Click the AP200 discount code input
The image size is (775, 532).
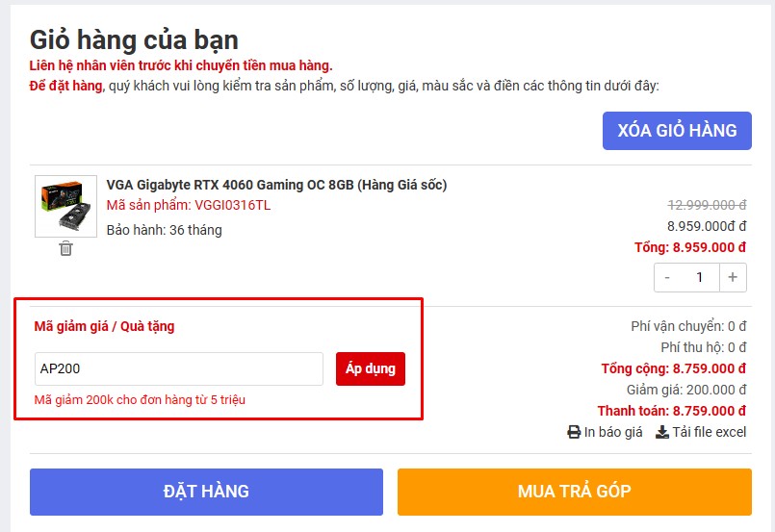(x=179, y=369)
